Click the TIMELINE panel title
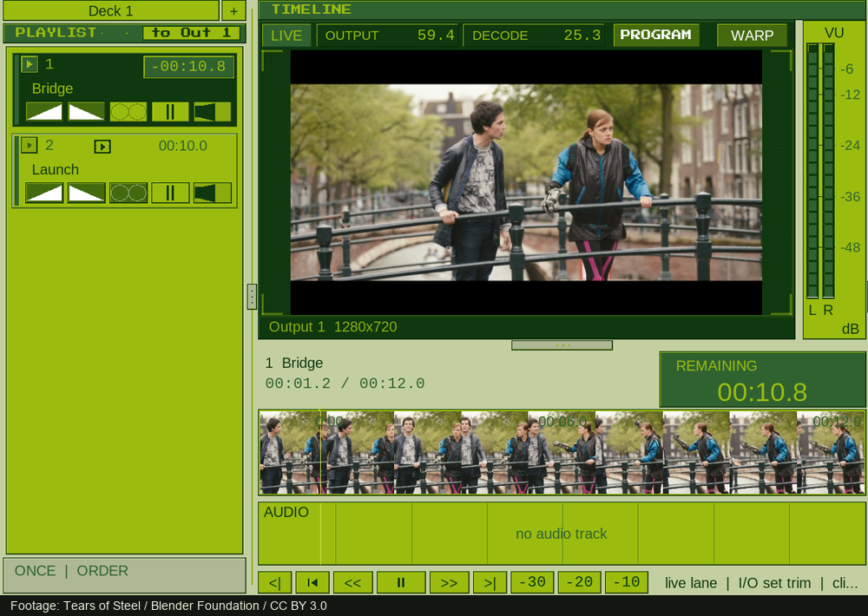 311,10
